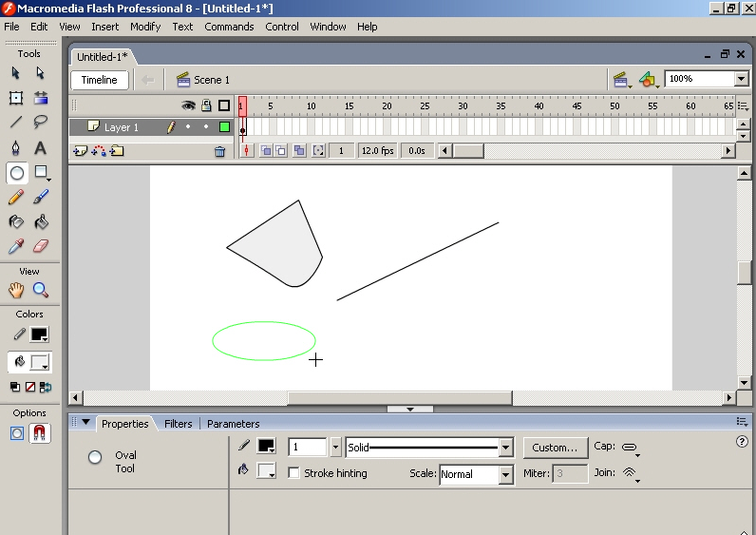Click the Insert Layer Folder icon
Image resolution: width=756 pixels, height=535 pixels.
pos(117,151)
